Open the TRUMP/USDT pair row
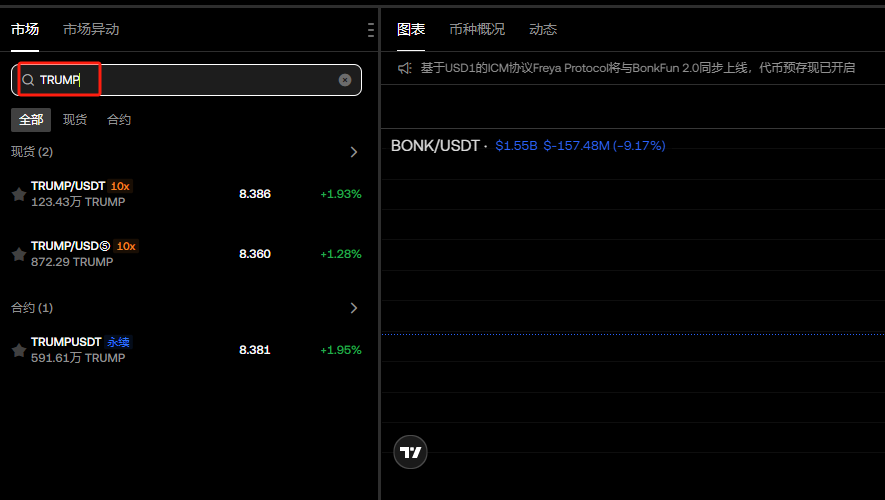This screenshot has height=500, width=885. (186, 194)
